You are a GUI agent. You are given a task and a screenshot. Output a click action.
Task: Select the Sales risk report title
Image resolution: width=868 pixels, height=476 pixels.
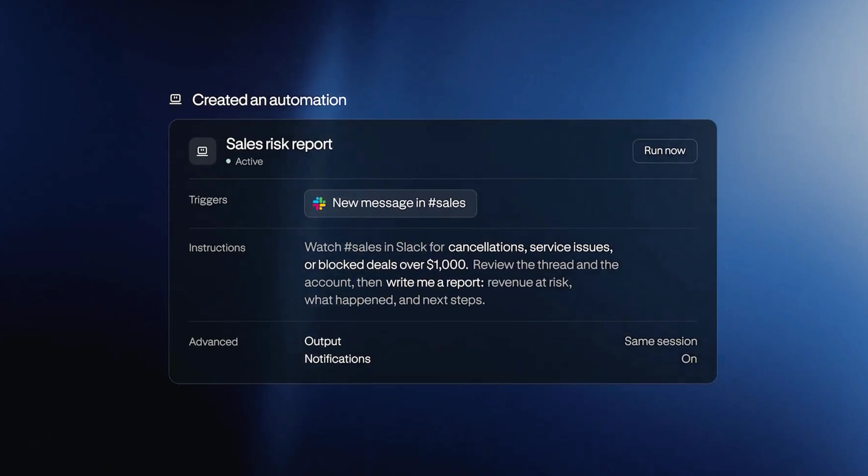point(279,144)
